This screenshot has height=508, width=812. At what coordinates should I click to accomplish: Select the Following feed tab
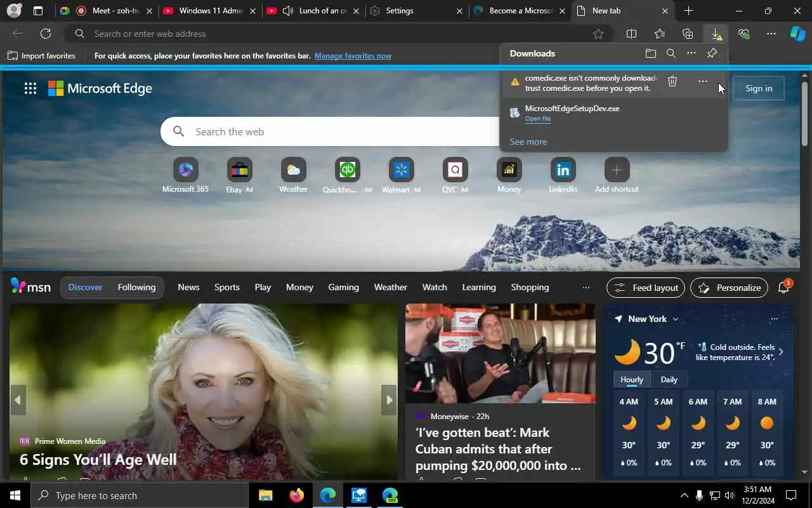pos(136,288)
